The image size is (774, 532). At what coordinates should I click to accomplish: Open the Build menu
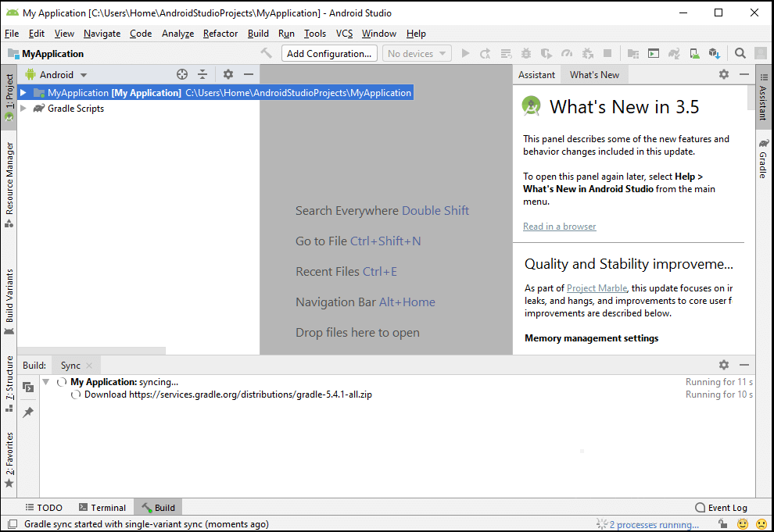[x=258, y=34]
